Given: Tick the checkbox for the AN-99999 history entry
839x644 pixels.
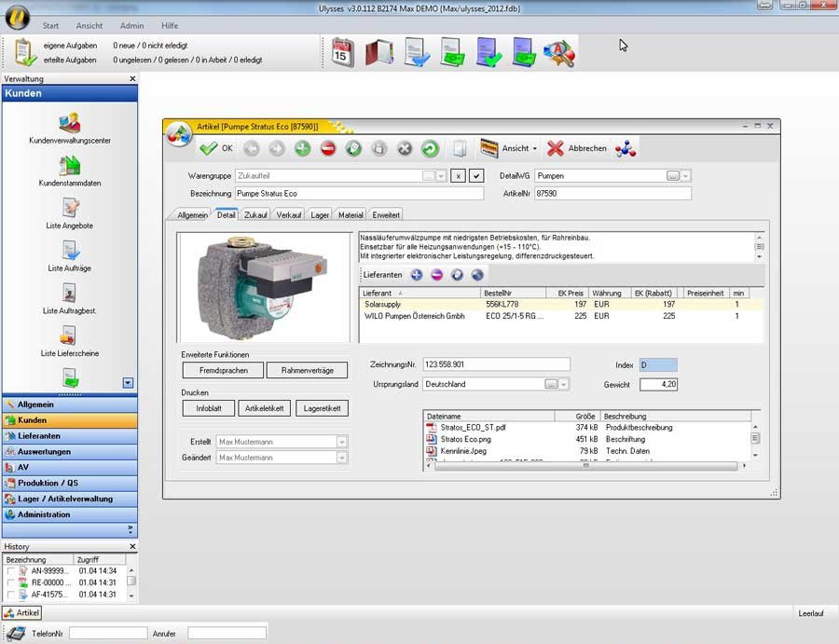Looking at the screenshot, I should [11, 571].
